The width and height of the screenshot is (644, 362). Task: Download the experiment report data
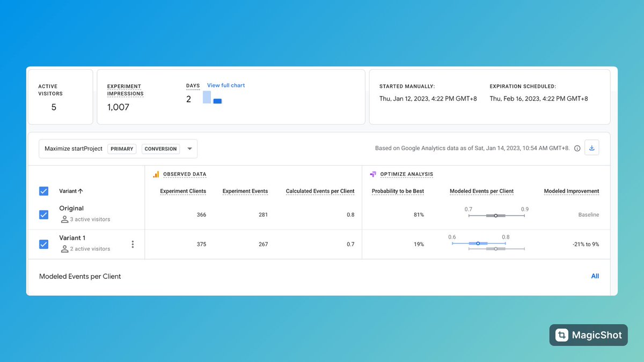click(592, 149)
